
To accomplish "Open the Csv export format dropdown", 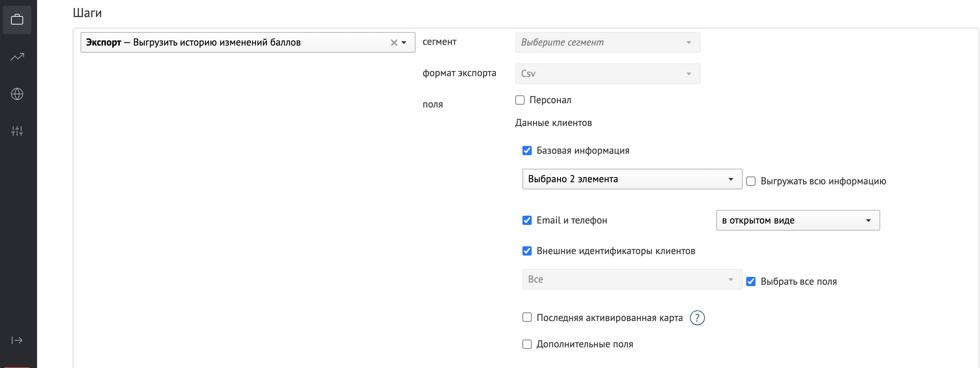I will (608, 74).
